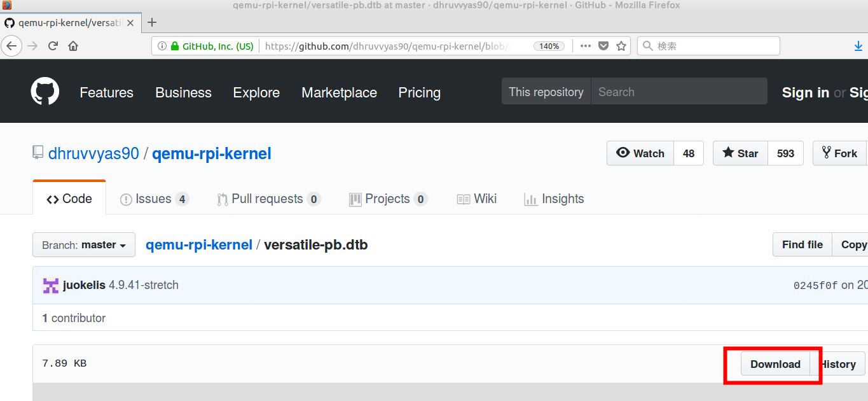Open the downloads arrow in the Firefox toolbar

[x=858, y=46]
